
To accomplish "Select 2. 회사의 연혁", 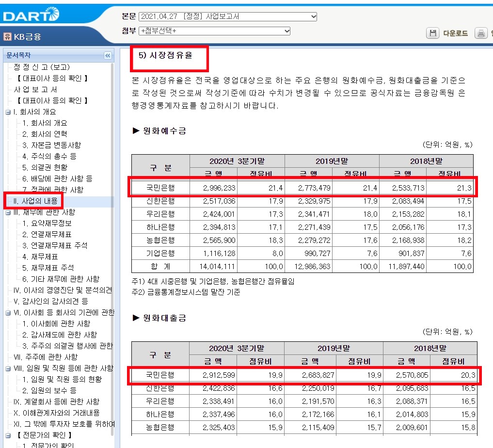I will [45, 134].
